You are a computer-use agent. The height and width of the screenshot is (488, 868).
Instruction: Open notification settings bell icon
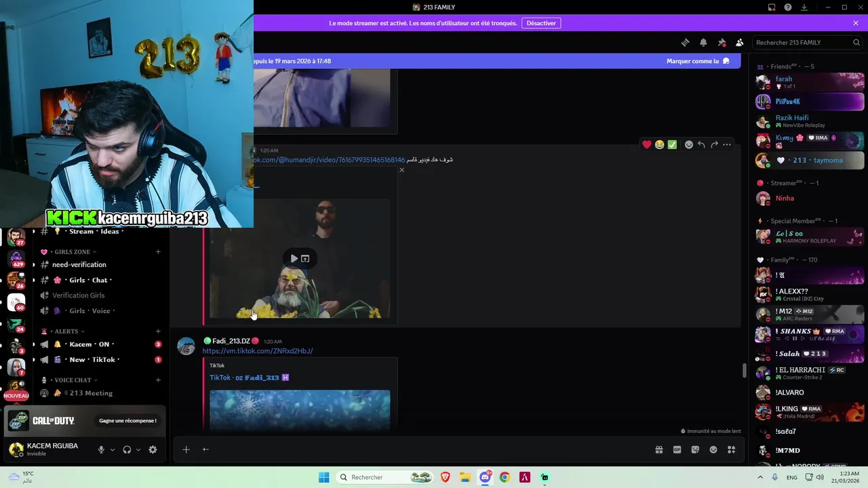tap(703, 42)
